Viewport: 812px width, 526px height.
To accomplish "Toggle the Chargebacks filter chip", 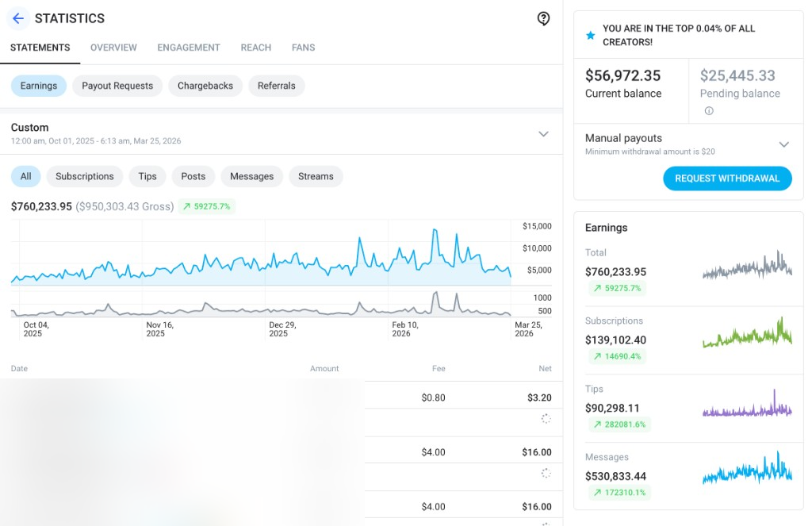I will (x=205, y=86).
